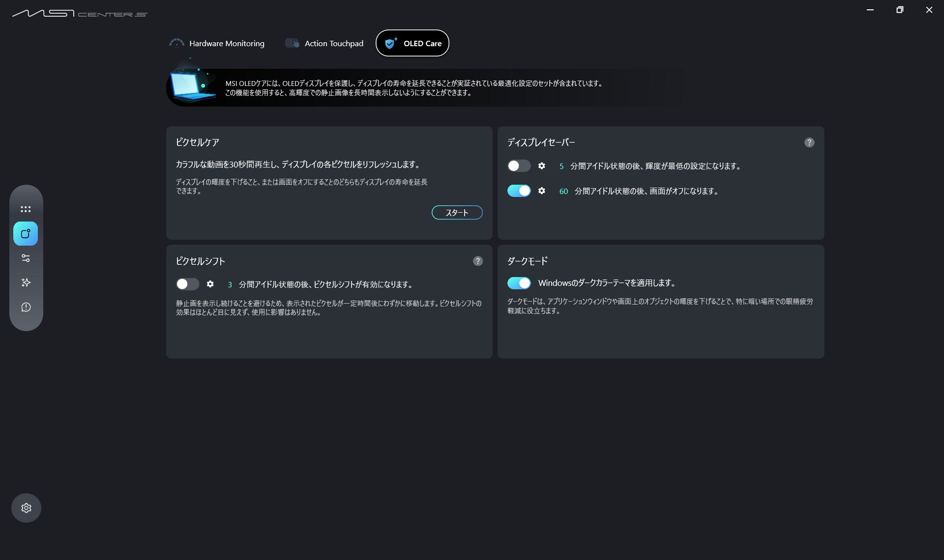Open the all-apps grid in the sidebar
The width and height of the screenshot is (944, 560).
point(26,209)
